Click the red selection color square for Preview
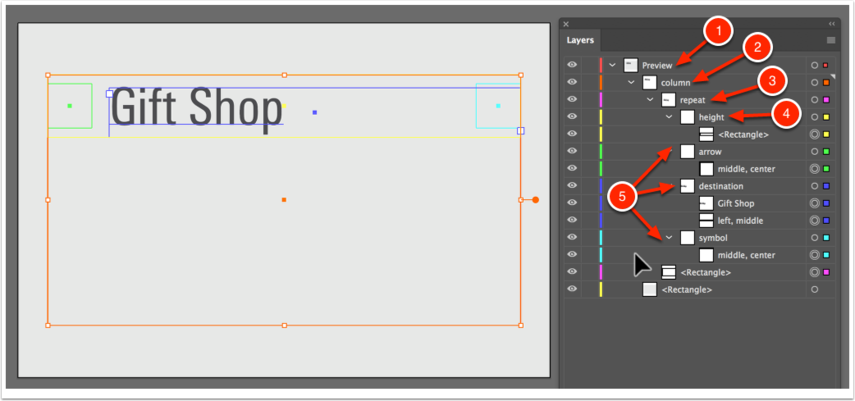The image size is (855, 401). point(826,65)
